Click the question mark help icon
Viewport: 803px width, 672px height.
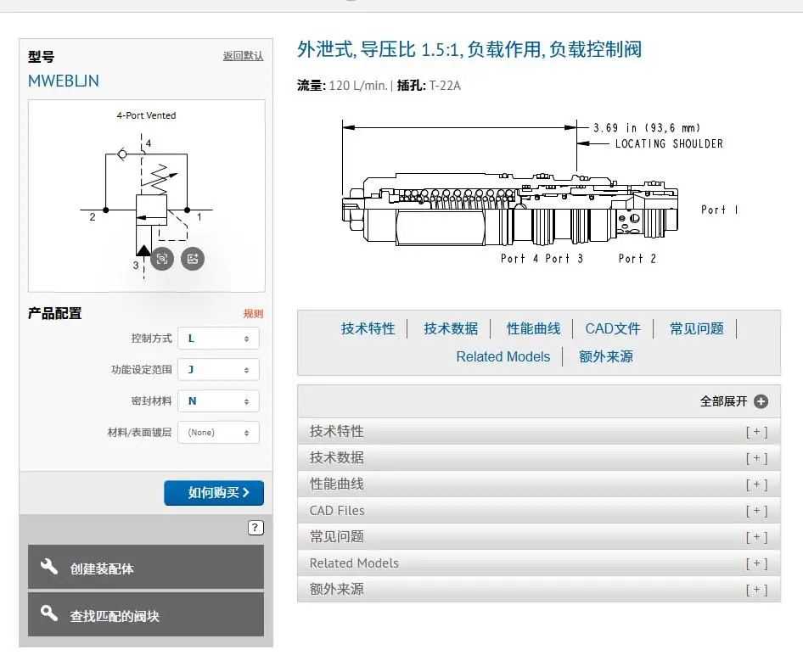[255, 528]
